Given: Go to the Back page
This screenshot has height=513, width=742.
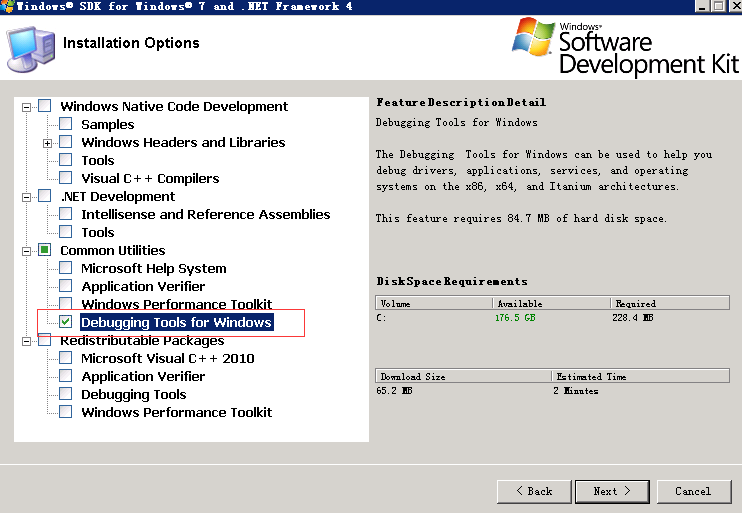Looking at the screenshot, I should (534, 491).
